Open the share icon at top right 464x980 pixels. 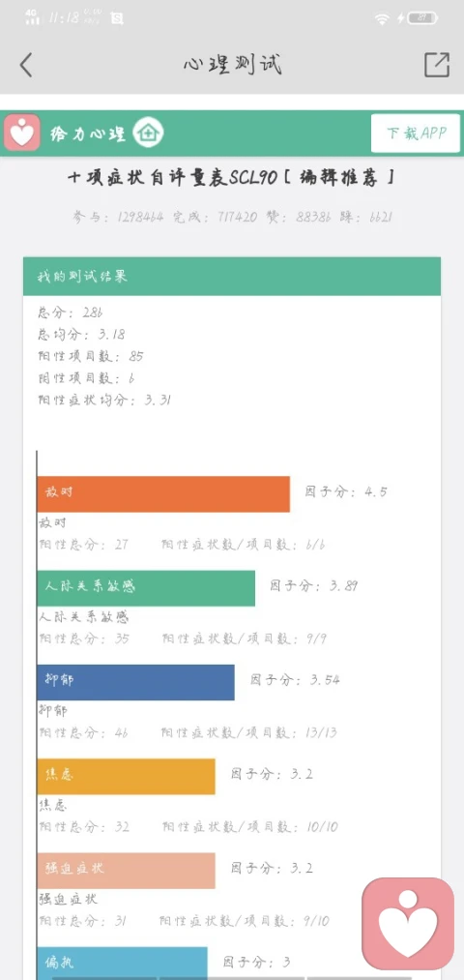pos(437,65)
